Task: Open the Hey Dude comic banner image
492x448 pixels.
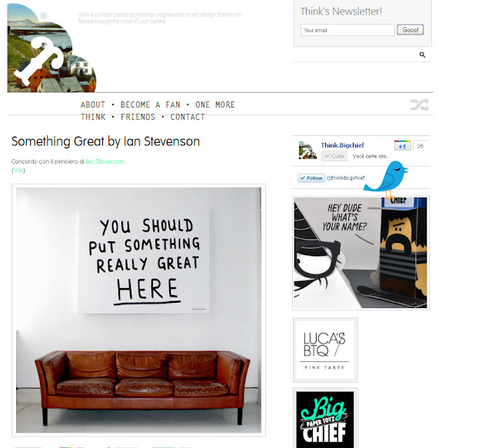Action: coord(361,253)
